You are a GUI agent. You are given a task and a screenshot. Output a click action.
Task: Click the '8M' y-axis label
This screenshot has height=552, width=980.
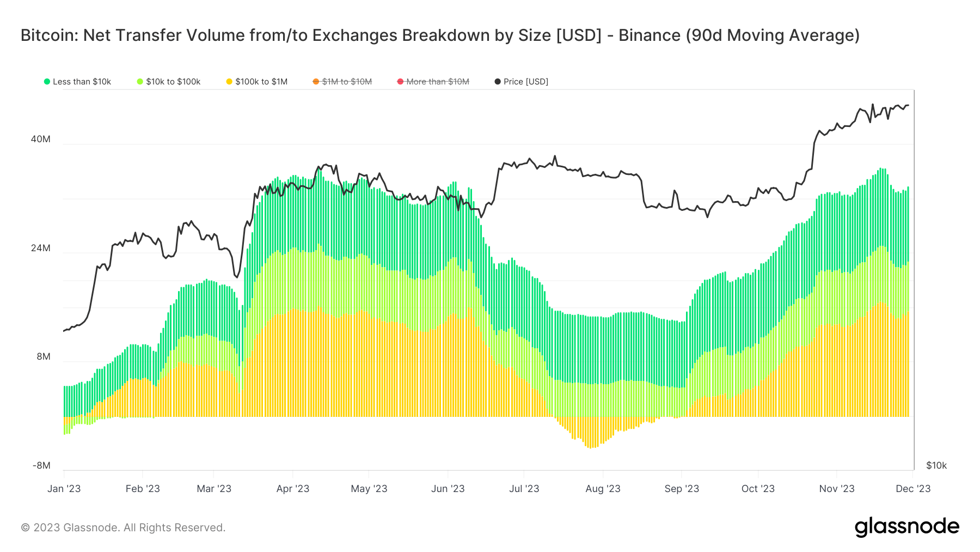[x=44, y=356]
